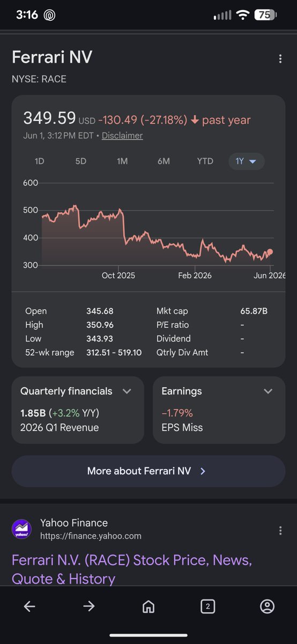Open the tab switcher showing 2 tabs
The height and width of the screenshot is (644, 297).
click(207, 606)
